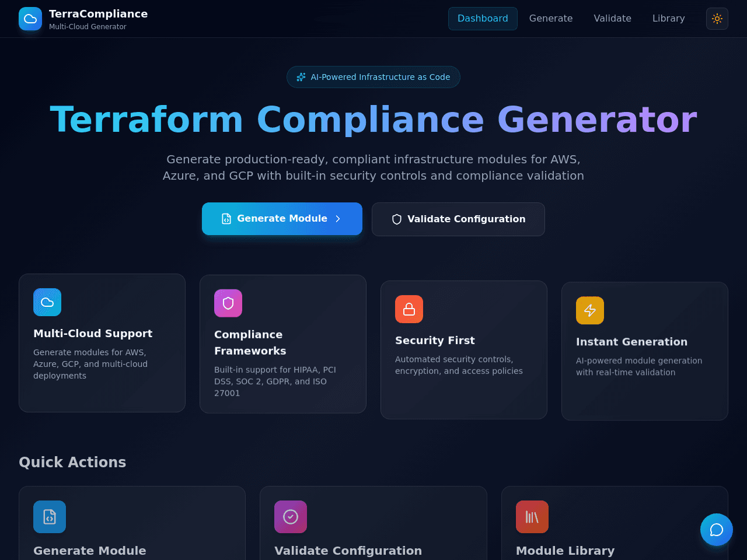This screenshot has width=747, height=560.
Task: Select the Instant Generation card title
Action: pos(631,342)
